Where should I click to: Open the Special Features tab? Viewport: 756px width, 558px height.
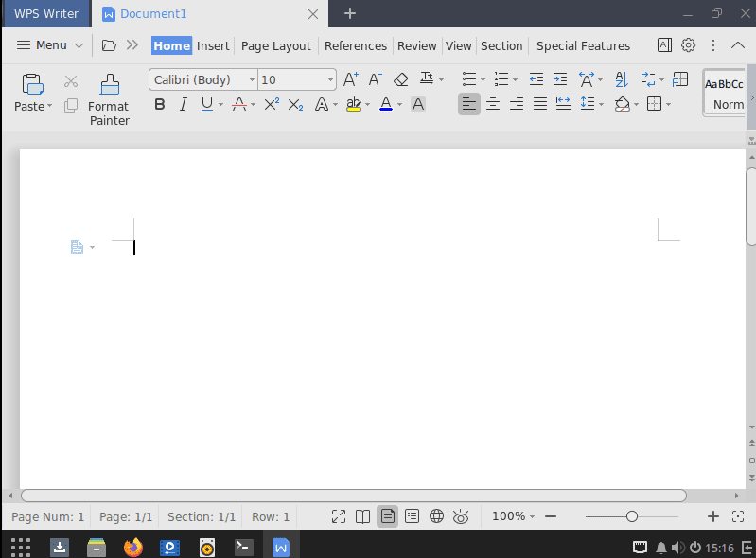[x=583, y=45]
